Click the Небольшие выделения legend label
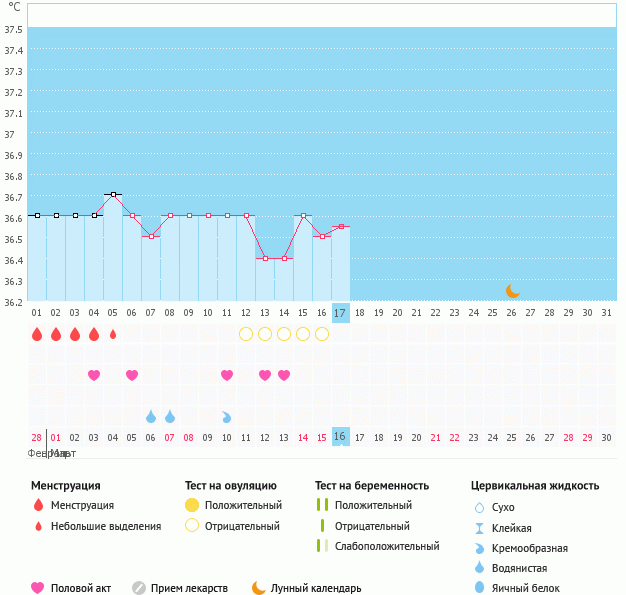This screenshot has height=595, width=626. 106,526
